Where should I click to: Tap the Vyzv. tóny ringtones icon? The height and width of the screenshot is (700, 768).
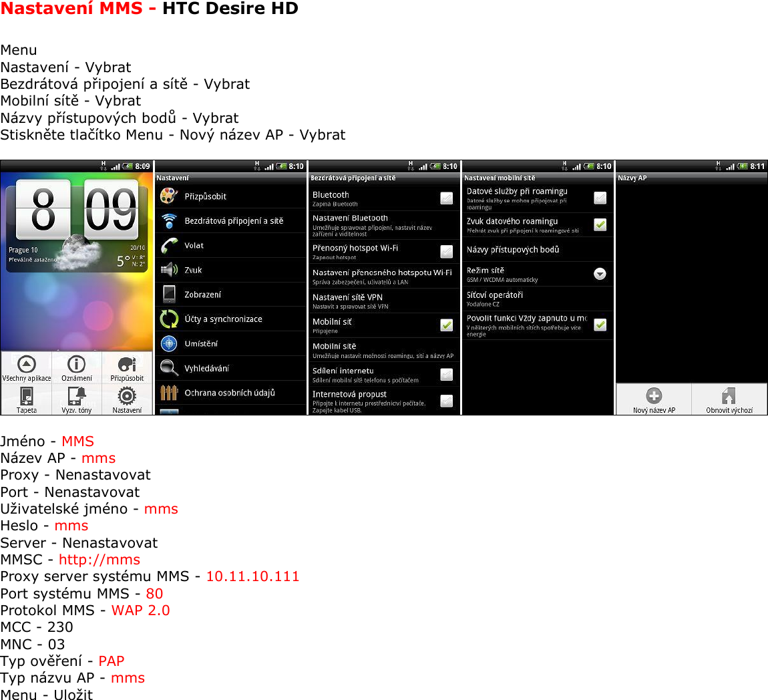pos(77,396)
